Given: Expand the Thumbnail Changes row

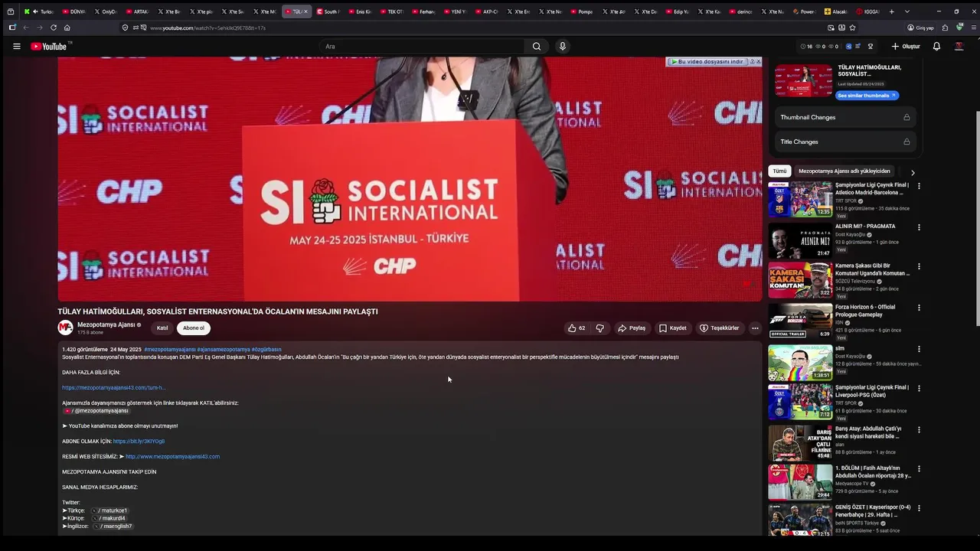Looking at the screenshot, I should pos(844,117).
